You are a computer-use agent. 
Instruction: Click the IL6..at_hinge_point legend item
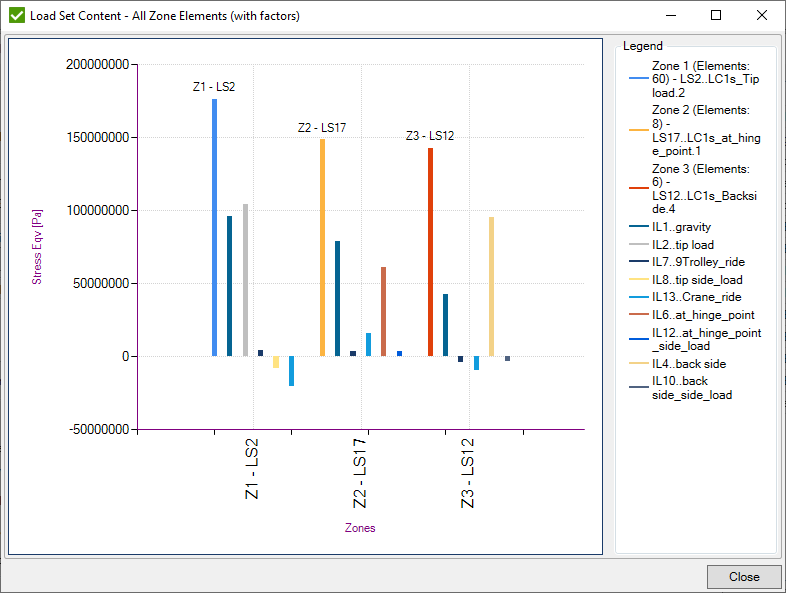tap(703, 315)
